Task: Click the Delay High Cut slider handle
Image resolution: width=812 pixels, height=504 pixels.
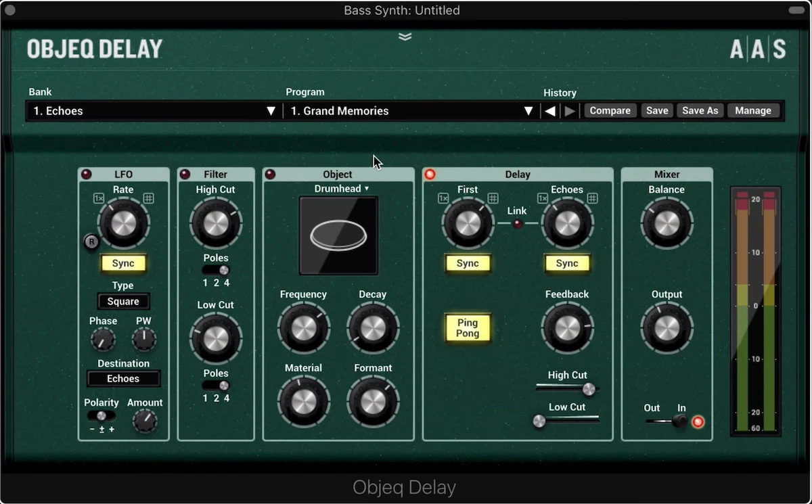Action: [589, 389]
